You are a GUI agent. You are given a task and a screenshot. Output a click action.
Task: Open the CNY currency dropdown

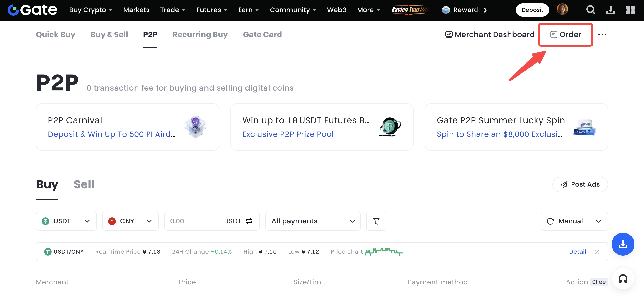coord(130,221)
